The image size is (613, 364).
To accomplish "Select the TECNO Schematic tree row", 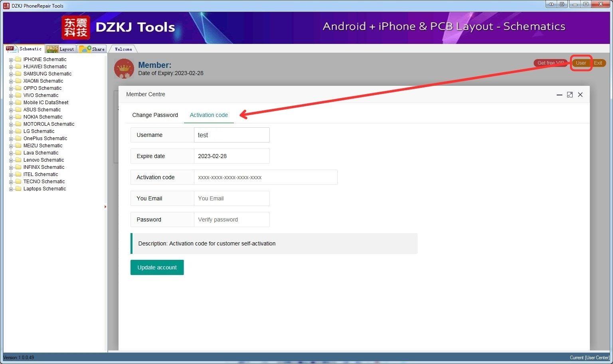I will click(x=44, y=182).
